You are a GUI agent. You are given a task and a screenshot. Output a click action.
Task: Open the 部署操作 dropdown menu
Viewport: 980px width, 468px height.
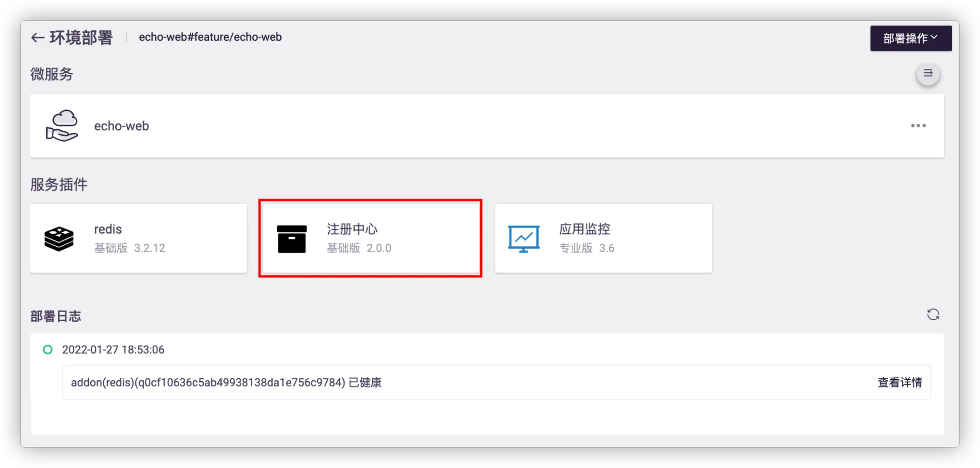(x=911, y=38)
